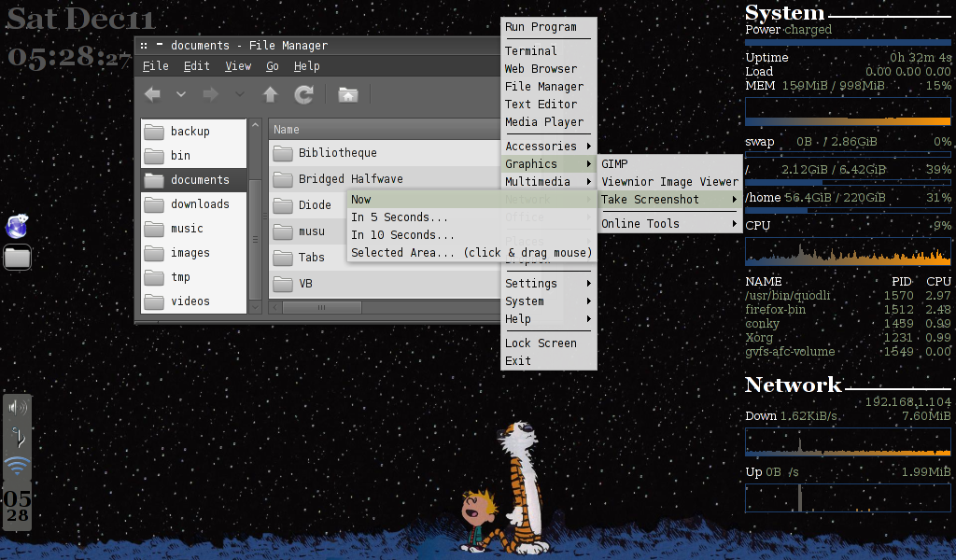
Task: Launch Viewnior Image Viewer
Action: tap(669, 182)
